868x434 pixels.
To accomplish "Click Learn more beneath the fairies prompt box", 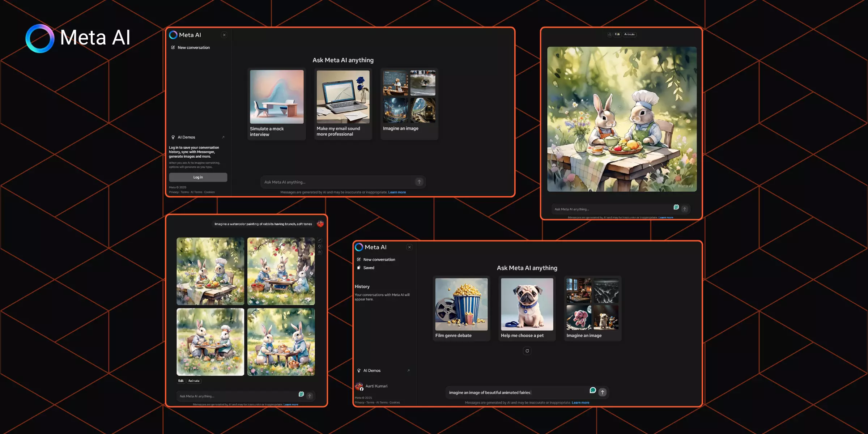I will coord(580,403).
